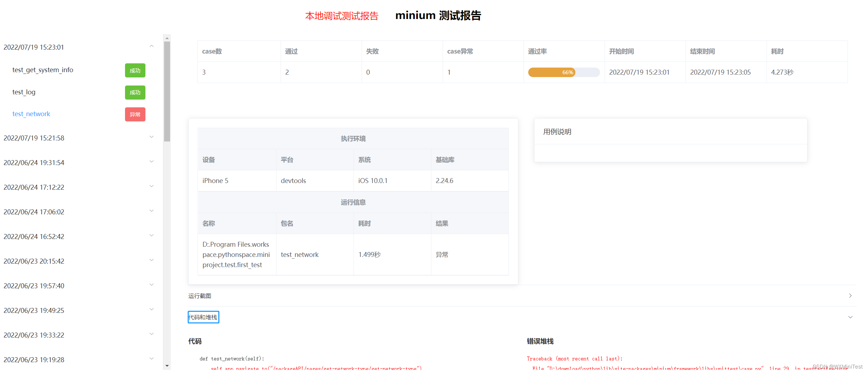Select the test_network case link
868x372 pixels.
coord(31,114)
